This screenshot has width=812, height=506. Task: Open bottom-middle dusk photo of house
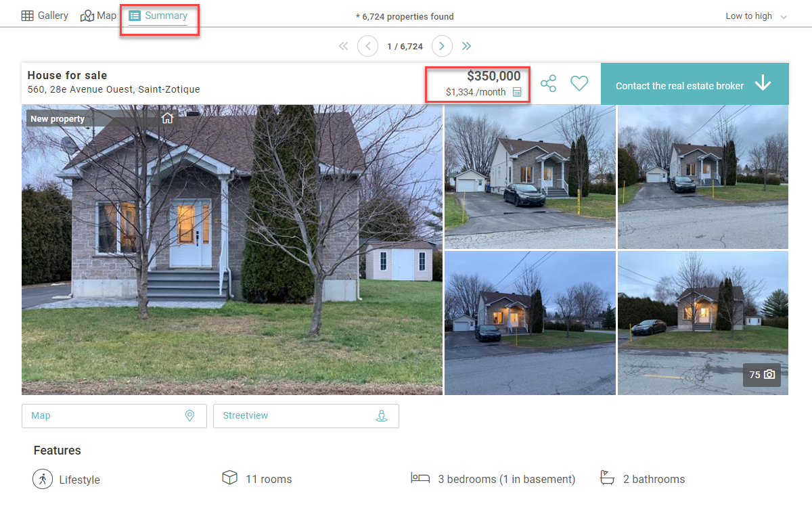(530, 323)
